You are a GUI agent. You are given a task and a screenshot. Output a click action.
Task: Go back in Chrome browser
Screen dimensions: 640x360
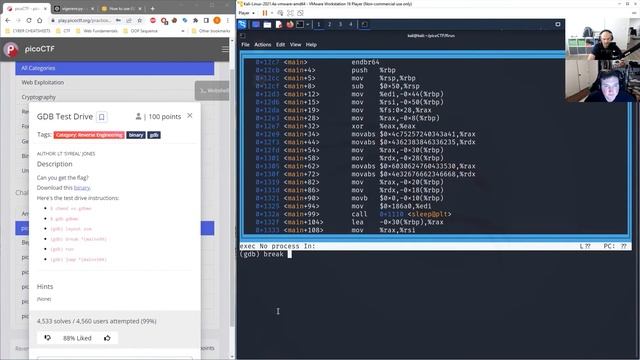click(x=8, y=20)
